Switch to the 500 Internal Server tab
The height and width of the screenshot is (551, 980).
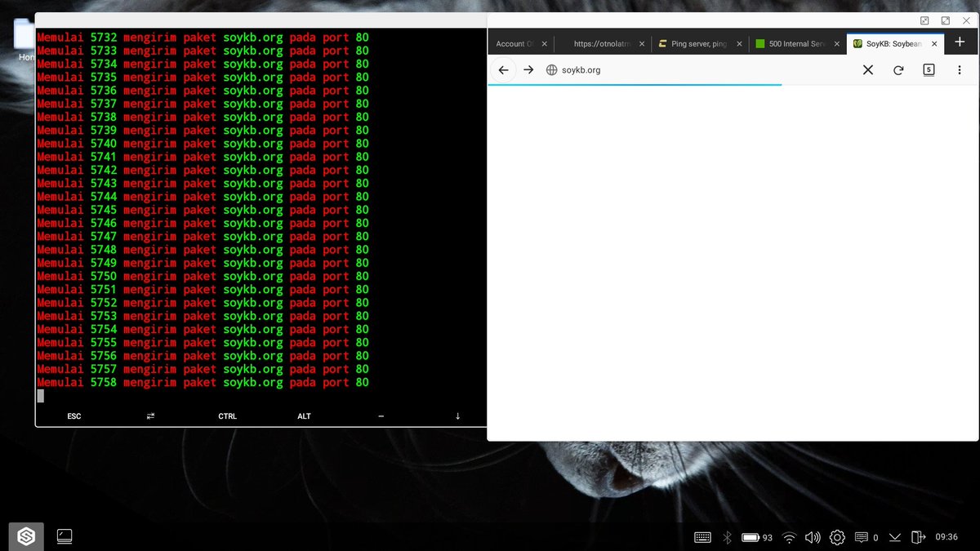point(796,44)
